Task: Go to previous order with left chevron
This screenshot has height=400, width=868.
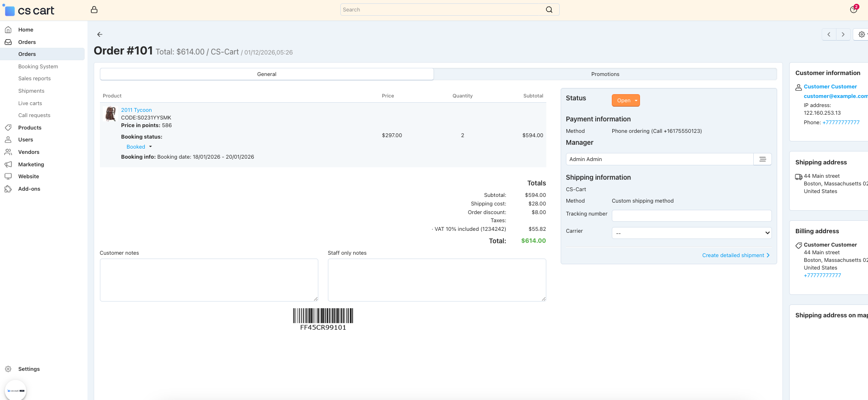Action: pyautogui.click(x=829, y=34)
